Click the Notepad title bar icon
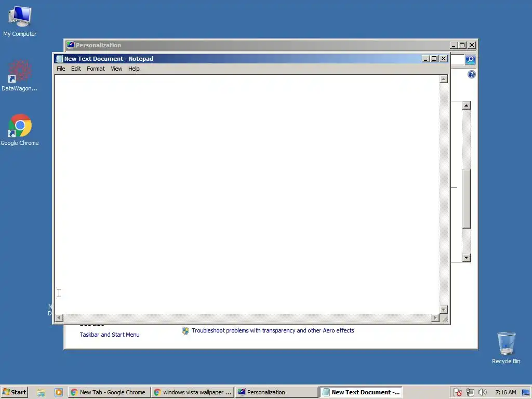 click(59, 59)
